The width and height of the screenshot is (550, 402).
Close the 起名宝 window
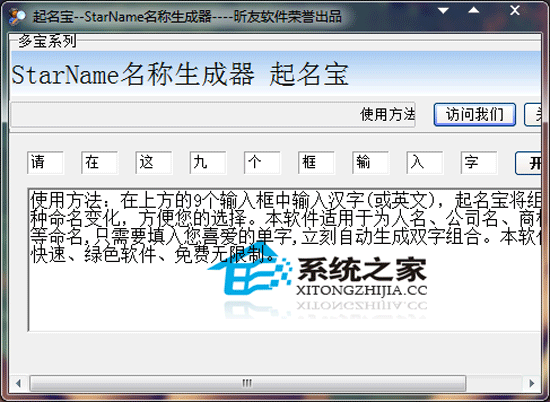(x=515, y=11)
